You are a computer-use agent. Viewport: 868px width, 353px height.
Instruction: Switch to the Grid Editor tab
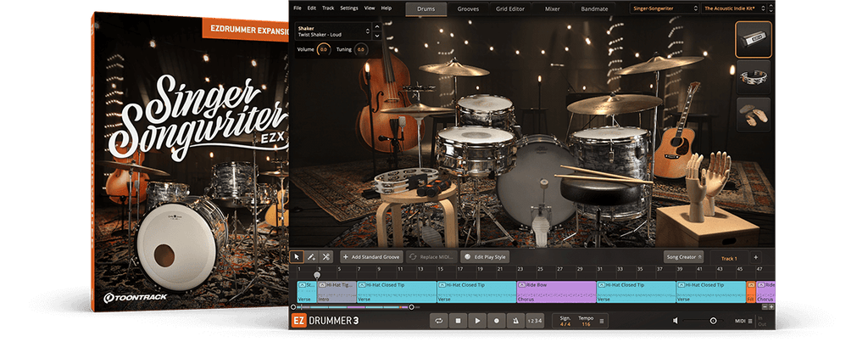(x=510, y=8)
